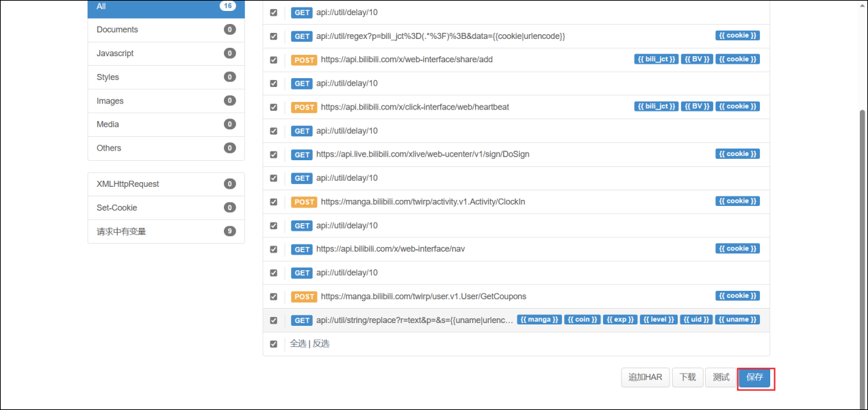Click the manga variable tag in the last row
The image size is (868, 410).
click(x=539, y=320)
